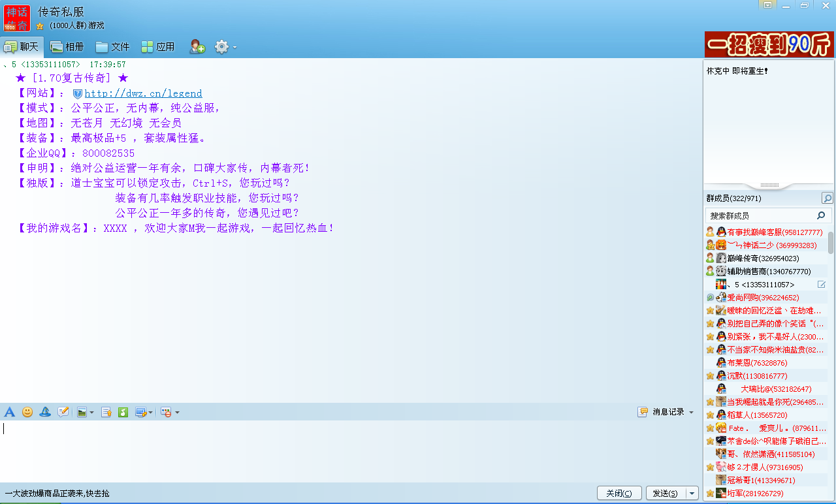Click the send picture icon
The height and width of the screenshot is (504, 836).
tap(82, 412)
